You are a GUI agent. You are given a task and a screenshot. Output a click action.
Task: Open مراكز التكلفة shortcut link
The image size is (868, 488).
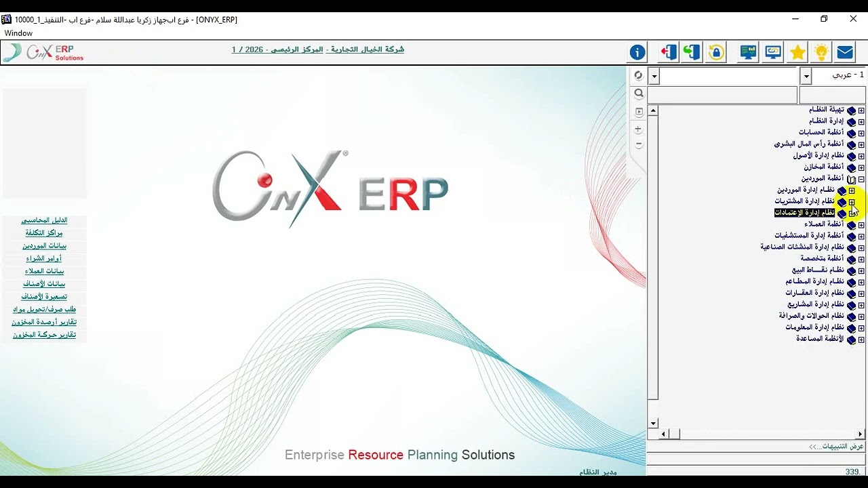coord(44,233)
